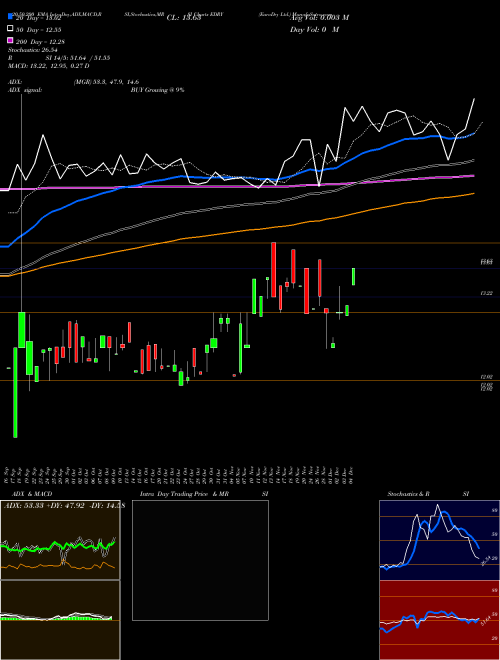Click the tall green candle dipping below the chart
Screen dimensions: 500x660
(x=15, y=392)
